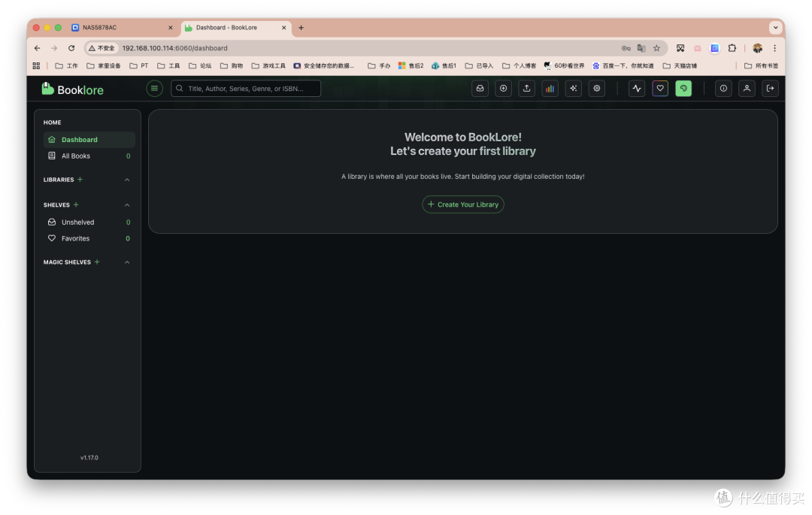Select Dashboard in the sidebar
The width and height of the screenshot is (812, 515).
coord(89,140)
